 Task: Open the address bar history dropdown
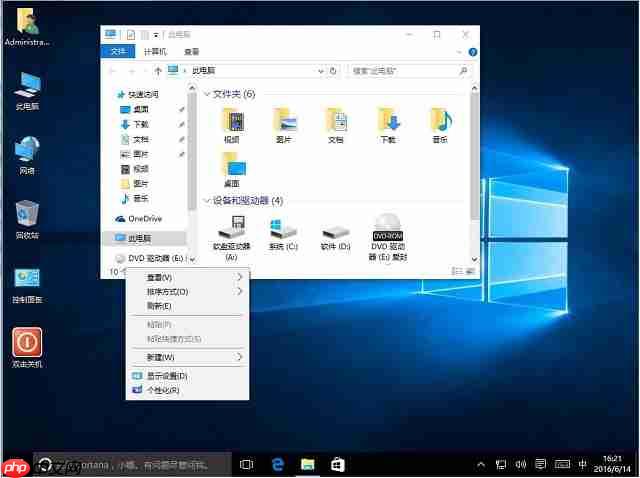tap(320, 71)
